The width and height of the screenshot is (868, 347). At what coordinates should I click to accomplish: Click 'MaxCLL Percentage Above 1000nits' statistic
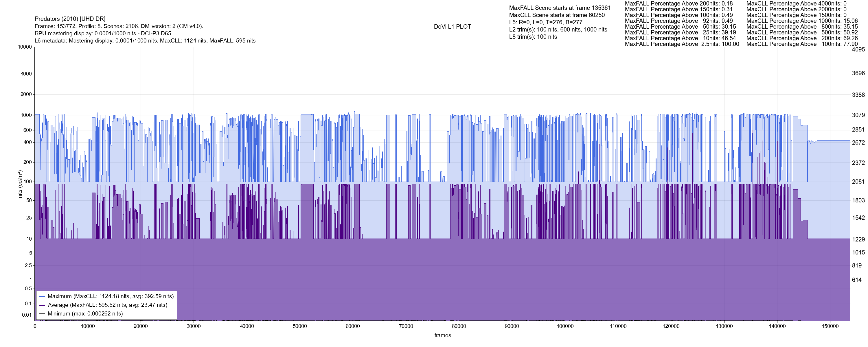802,21
